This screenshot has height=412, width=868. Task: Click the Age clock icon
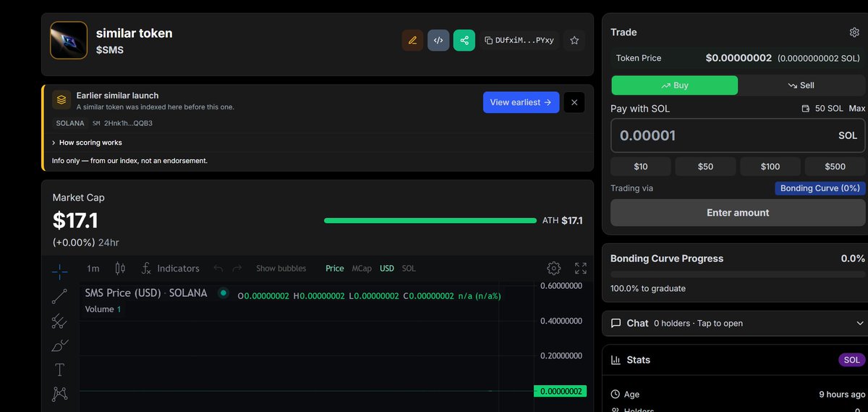(x=616, y=395)
